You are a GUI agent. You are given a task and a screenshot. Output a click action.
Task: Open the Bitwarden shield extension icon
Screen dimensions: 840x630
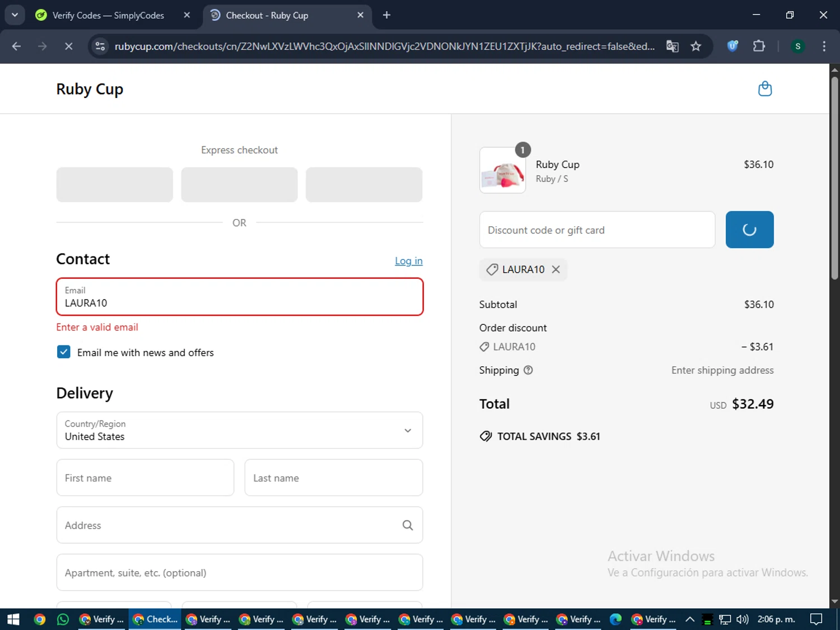[x=732, y=46]
